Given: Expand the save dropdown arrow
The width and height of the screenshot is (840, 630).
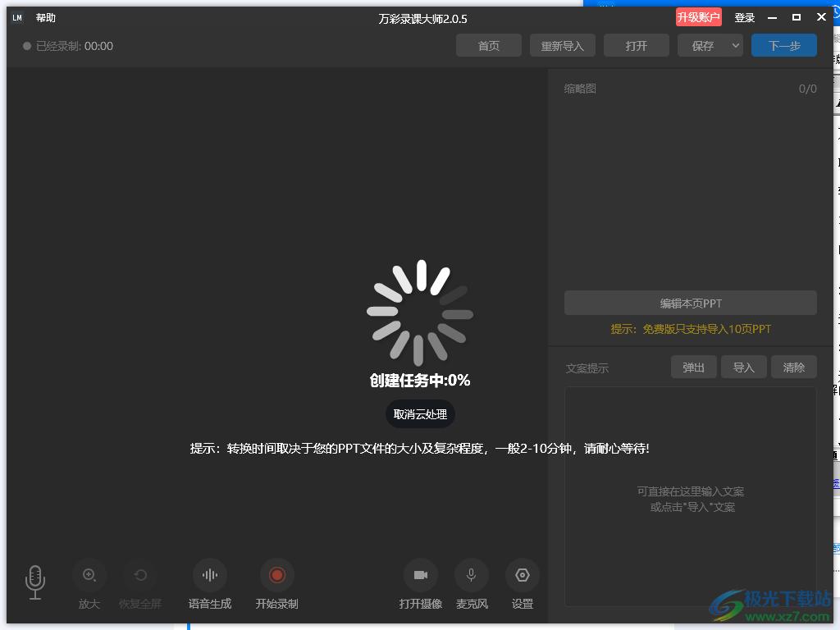Looking at the screenshot, I should click(735, 46).
